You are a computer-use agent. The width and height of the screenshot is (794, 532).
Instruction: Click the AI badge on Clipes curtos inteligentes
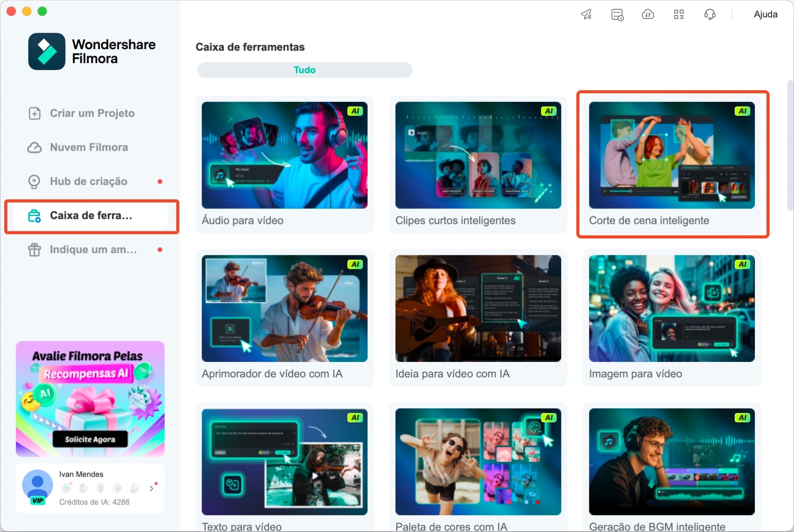(549, 111)
